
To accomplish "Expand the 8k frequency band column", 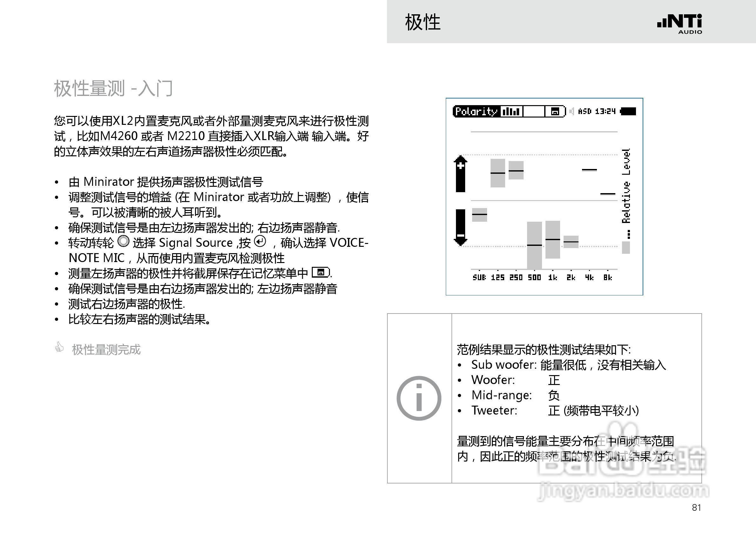I will click(x=607, y=194).
